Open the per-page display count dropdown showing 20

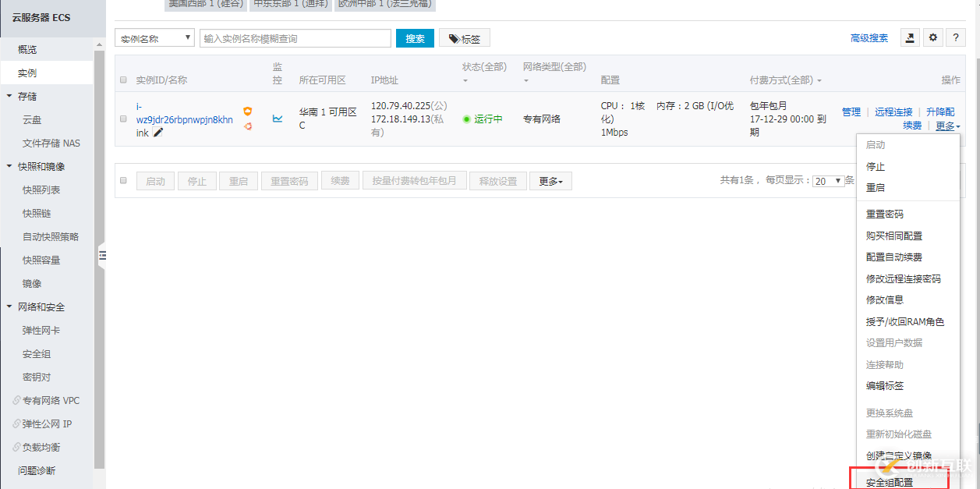point(828,181)
